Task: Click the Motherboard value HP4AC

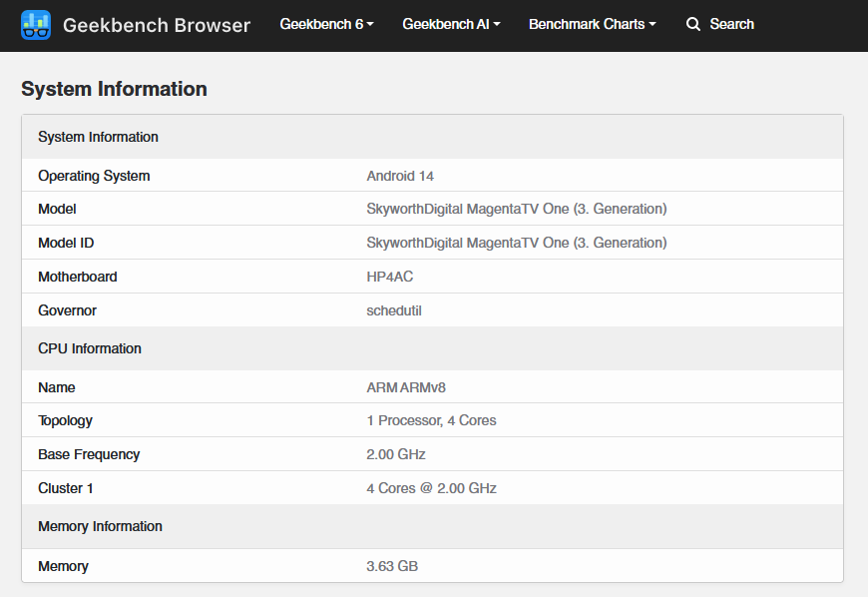Action: [x=390, y=277]
